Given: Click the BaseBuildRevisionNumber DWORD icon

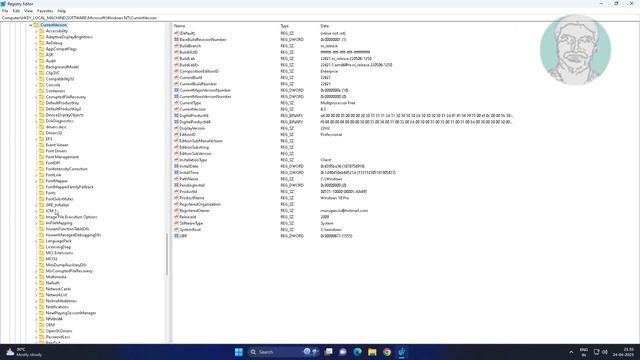Looking at the screenshot, I should point(176,40).
